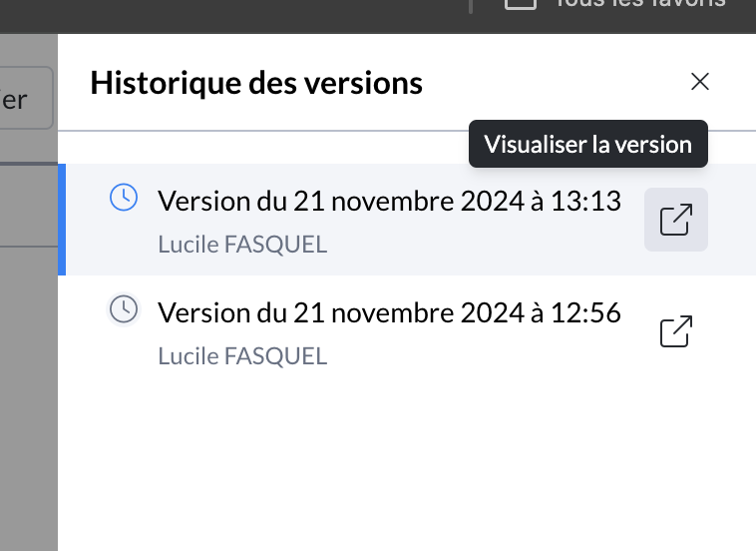Click the folder icon beside "Tous les favoris"

coord(519,3)
